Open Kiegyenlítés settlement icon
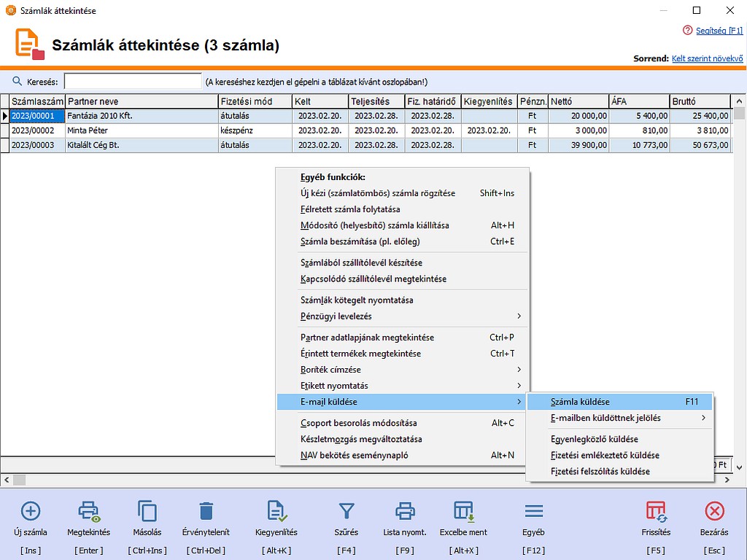The width and height of the screenshot is (747, 560). coord(276,511)
